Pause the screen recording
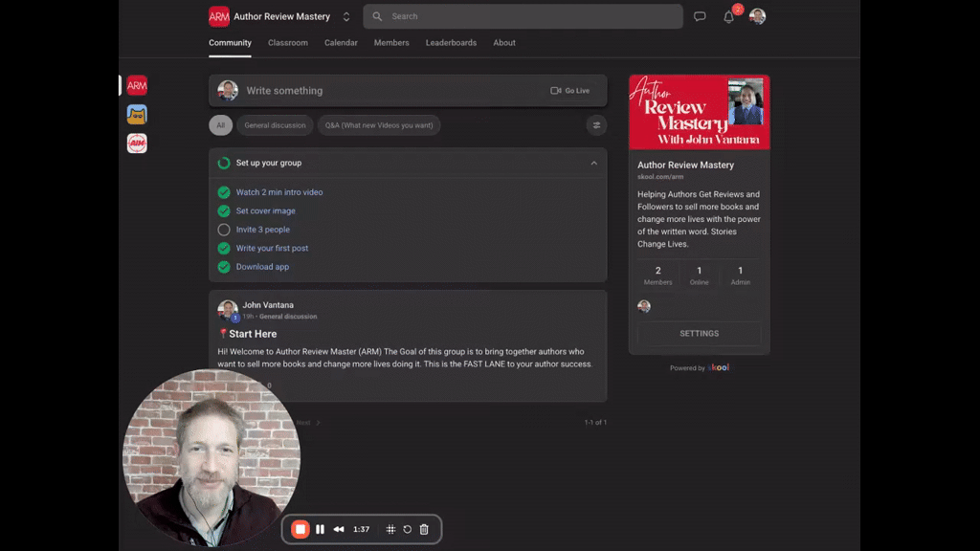 click(320, 529)
